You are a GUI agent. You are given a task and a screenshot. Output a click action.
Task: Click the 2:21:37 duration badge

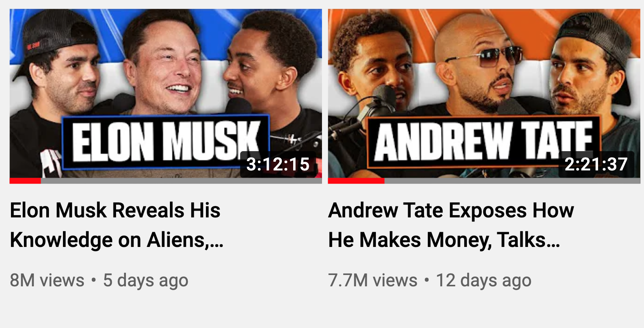[x=596, y=164]
